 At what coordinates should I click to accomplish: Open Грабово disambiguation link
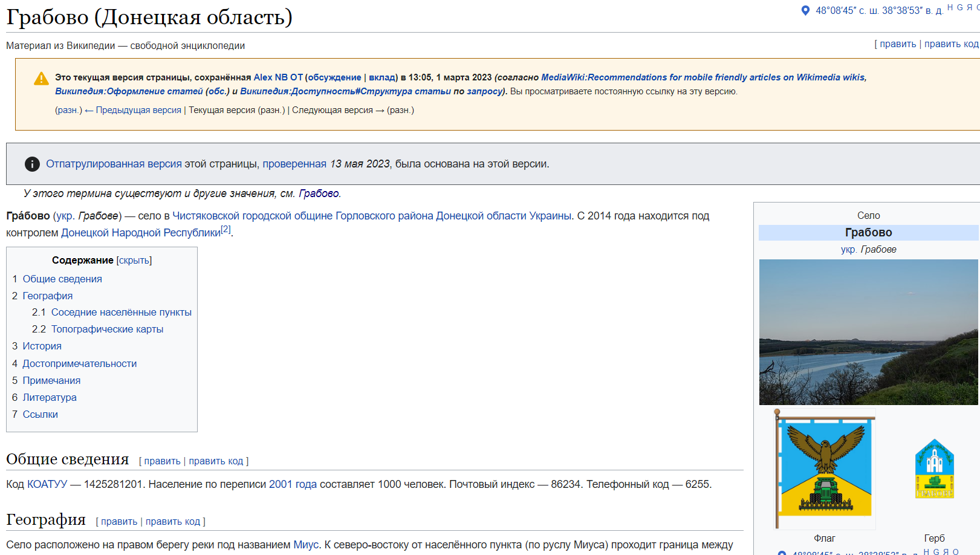pyautogui.click(x=319, y=193)
